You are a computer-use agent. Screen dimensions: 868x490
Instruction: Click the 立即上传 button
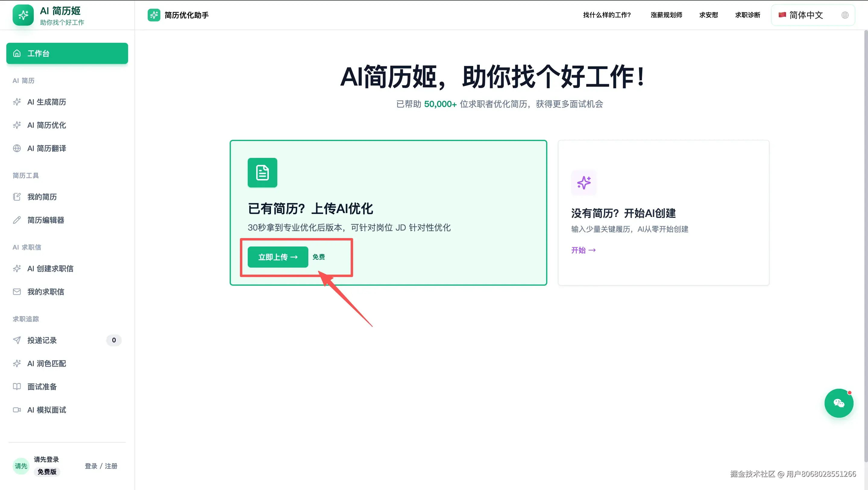(278, 257)
